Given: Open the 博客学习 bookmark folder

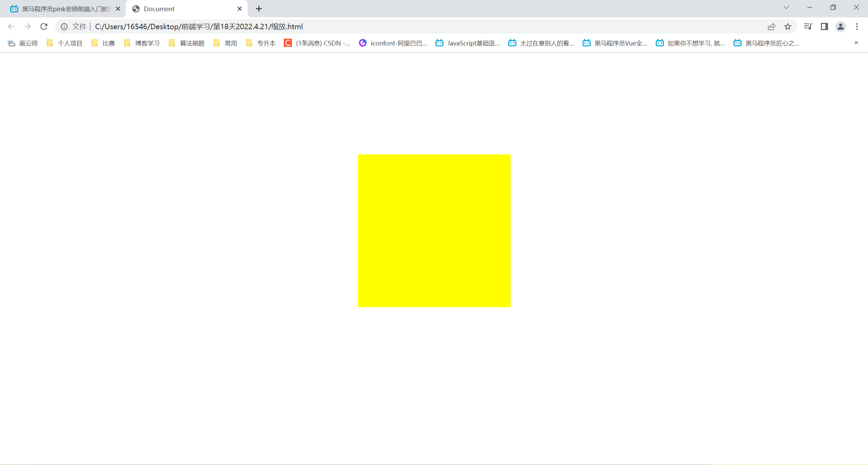Looking at the screenshot, I should point(142,43).
